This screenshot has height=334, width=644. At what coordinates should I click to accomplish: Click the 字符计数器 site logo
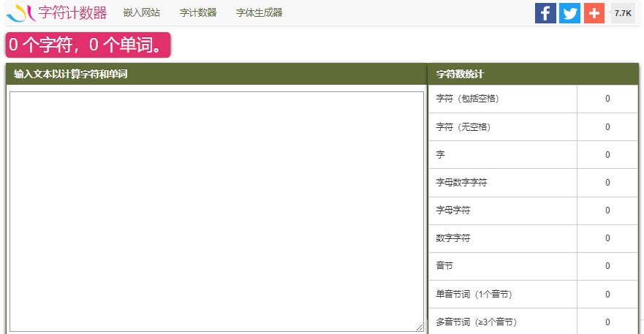point(21,12)
